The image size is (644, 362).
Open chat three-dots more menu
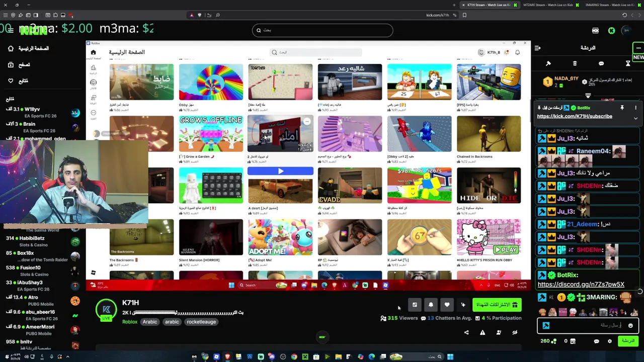pos(638,48)
